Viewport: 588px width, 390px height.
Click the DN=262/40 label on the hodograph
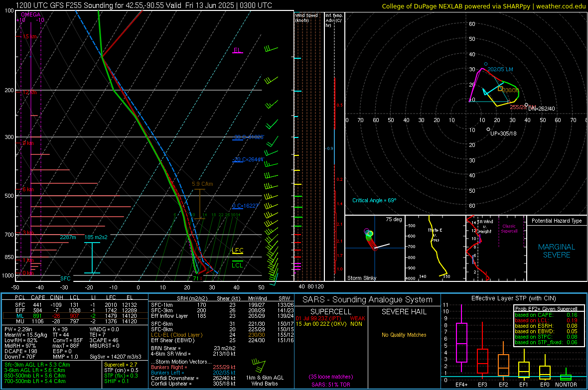pyautogui.click(x=542, y=109)
